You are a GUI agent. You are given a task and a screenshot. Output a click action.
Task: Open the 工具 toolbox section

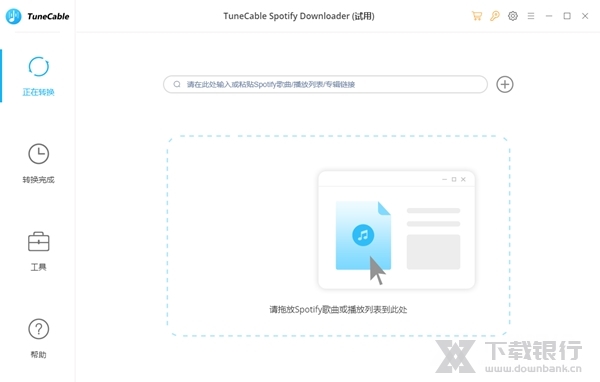(x=38, y=251)
